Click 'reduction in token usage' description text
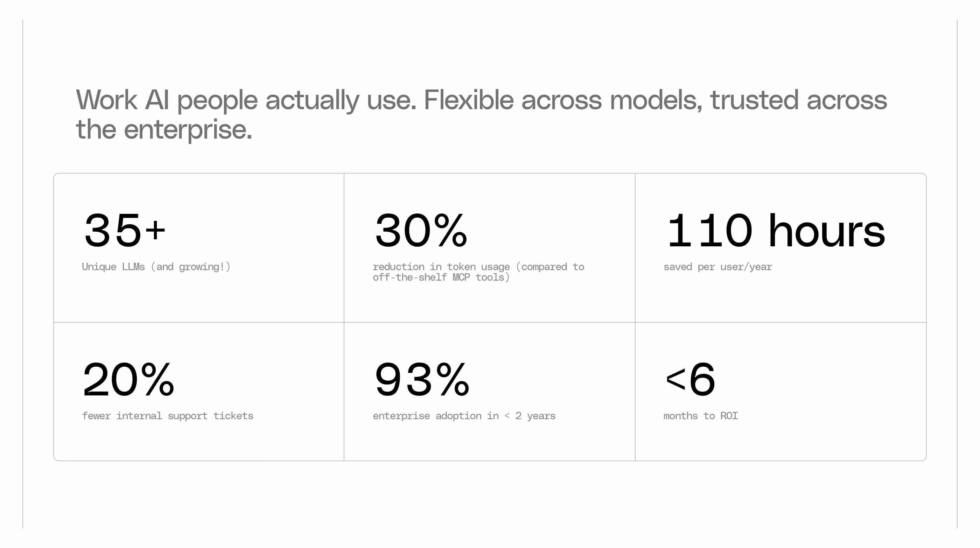 [441, 267]
